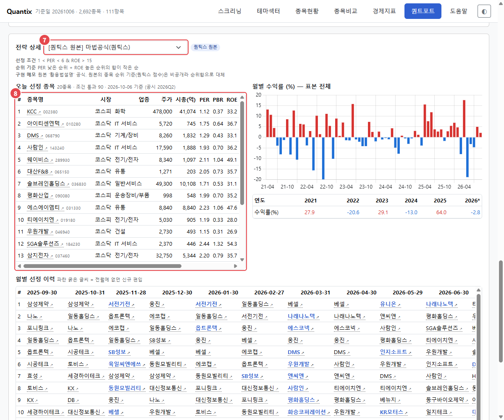
Task: Click the scroll-up arrow of stock table
Action: tap(242, 97)
